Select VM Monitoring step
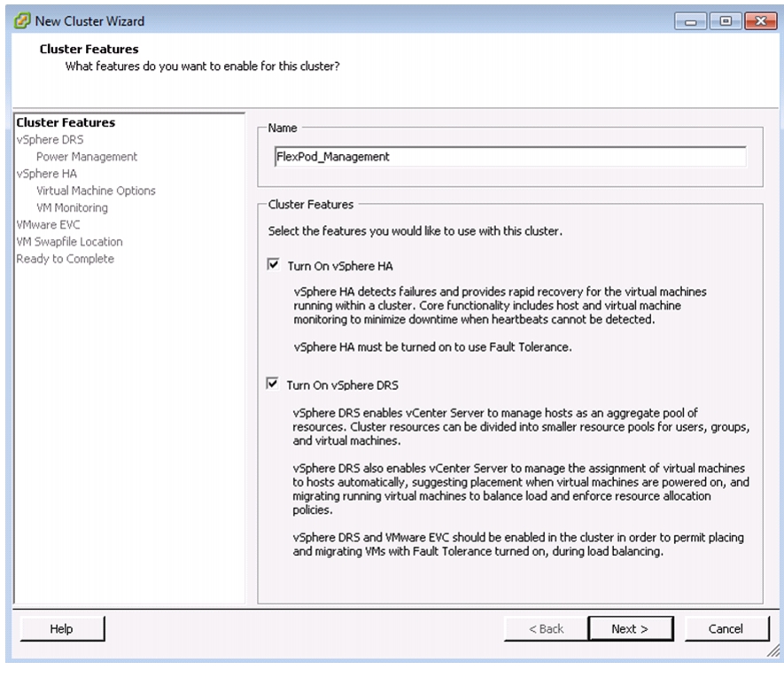The image size is (784, 685). click(x=72, y=207)
